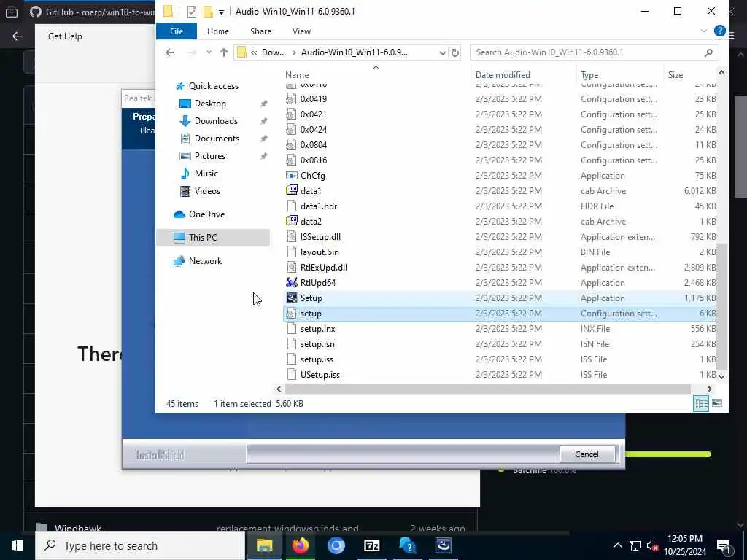Open the View ribbon tab
747x560 pixels.
point(301,31)
